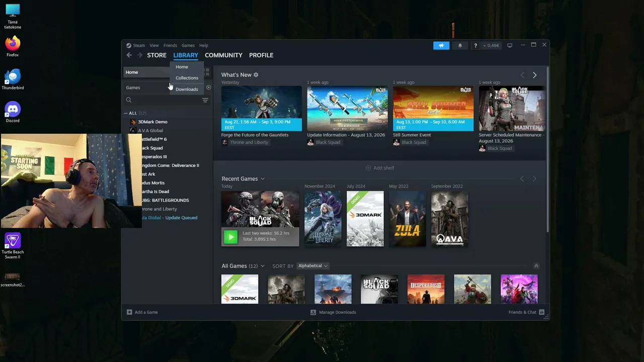Collapse the All Games shelf with chevron
644x362 pixels.
tap(536, 266)
